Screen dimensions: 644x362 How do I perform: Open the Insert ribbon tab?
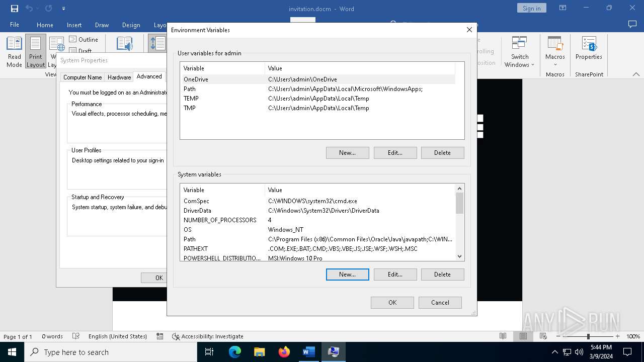(74, 25)
